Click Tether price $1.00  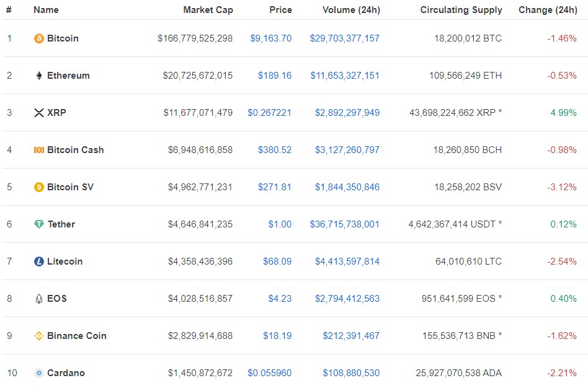pyautogui.click(x=280, y=224)
